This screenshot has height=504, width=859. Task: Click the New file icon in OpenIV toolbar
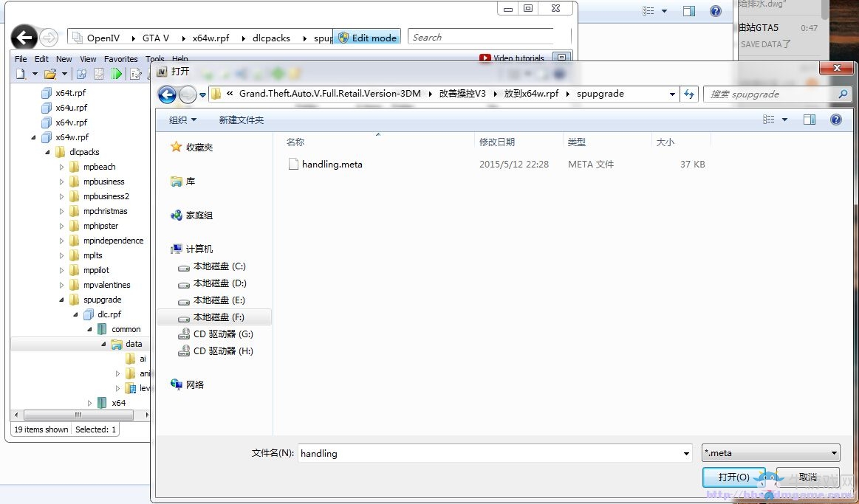click(21, 73)
